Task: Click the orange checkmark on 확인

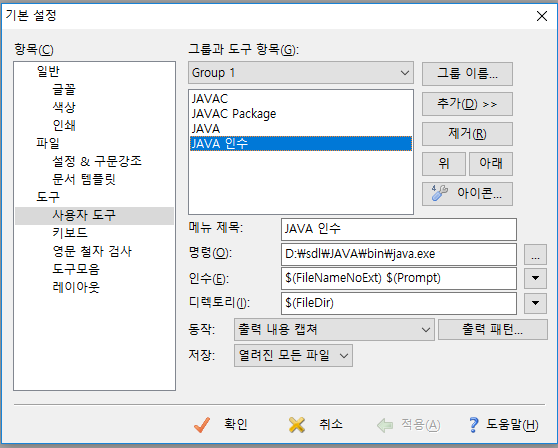Action: [x=202, y=425]
